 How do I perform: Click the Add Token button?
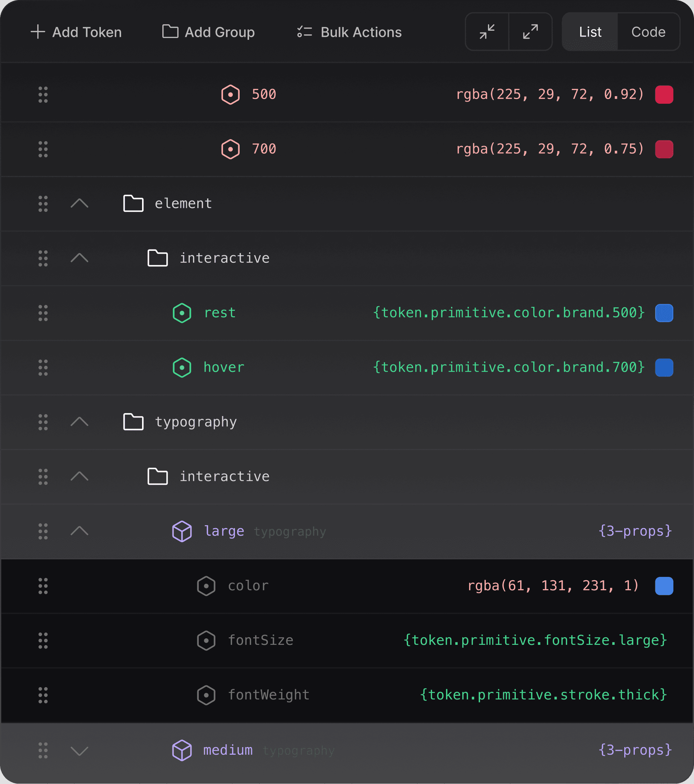tap(76, 32)
